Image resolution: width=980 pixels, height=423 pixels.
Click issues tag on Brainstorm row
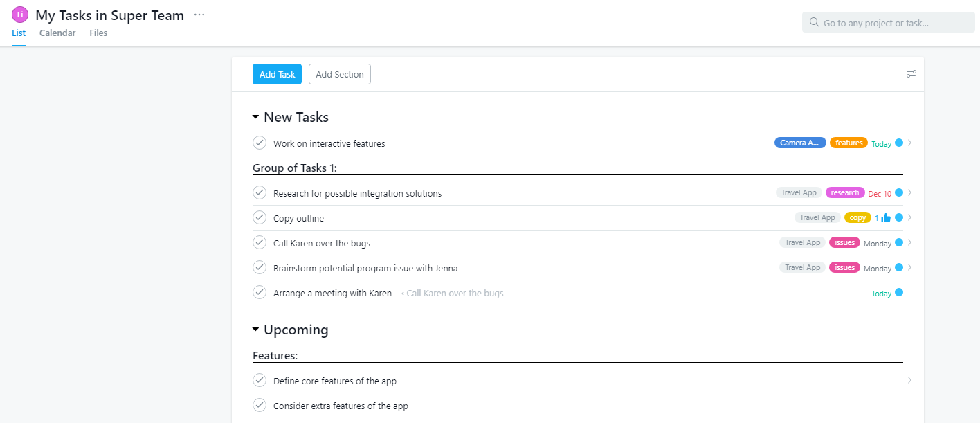[845, 267]
